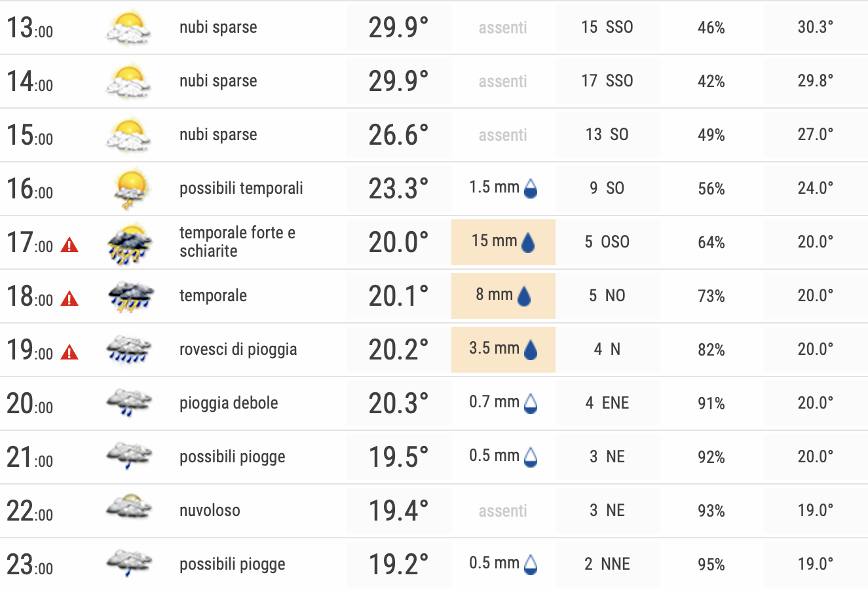
Task: Click the rain showers icon at 19:00
Action: point(129,349)
